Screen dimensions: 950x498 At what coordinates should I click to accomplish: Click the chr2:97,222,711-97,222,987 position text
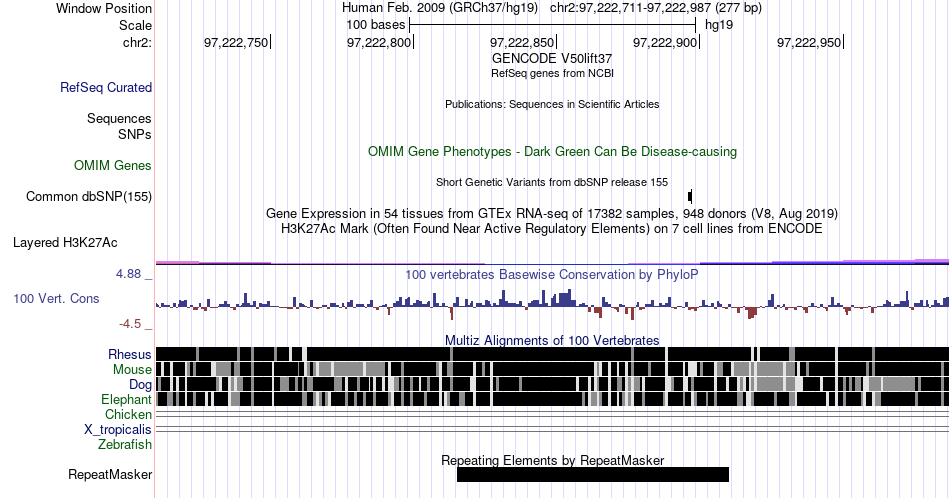tap(656, 8)
